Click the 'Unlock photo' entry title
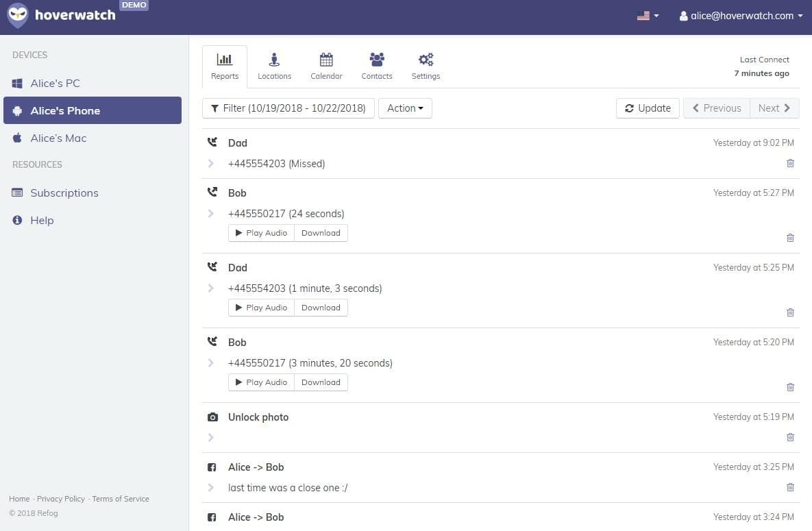812x531 pixels. 258,417
